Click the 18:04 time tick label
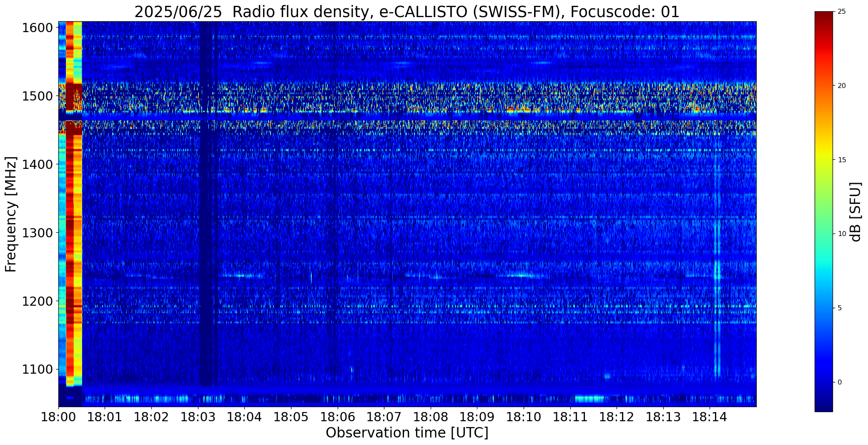This screenshot has width=868, height=445. coord(244,417)
